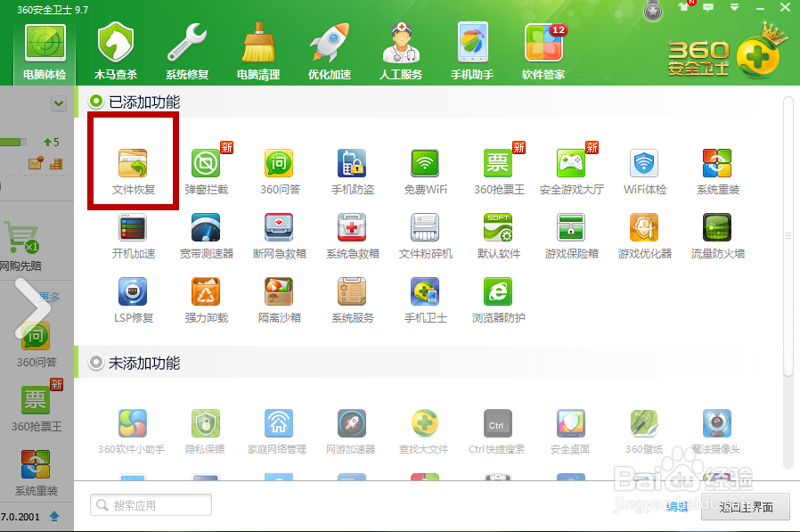
Task: Open the medal icon in title bar
Action: click(x=652, y=11)
